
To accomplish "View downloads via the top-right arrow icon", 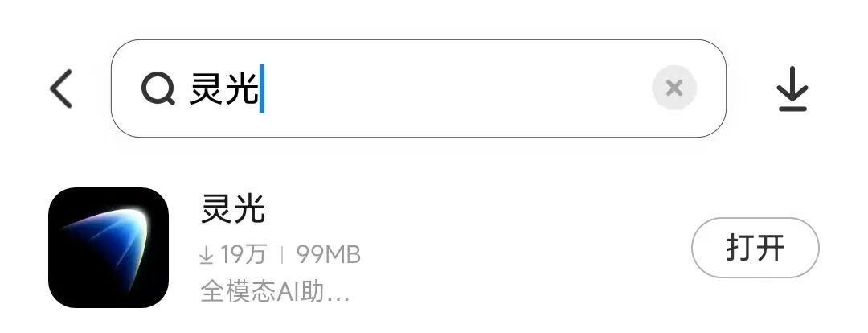I will click(x=792, y=88).
